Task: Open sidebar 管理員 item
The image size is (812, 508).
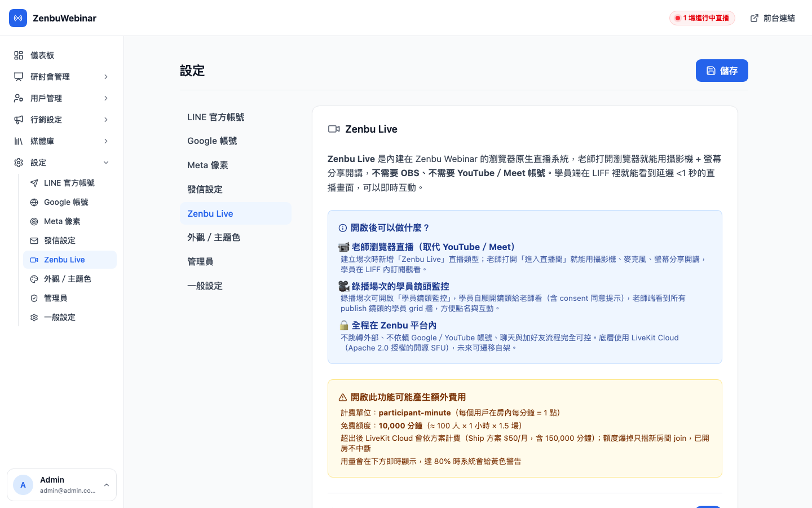Action: pyautogui.click(x=70, y=298)
